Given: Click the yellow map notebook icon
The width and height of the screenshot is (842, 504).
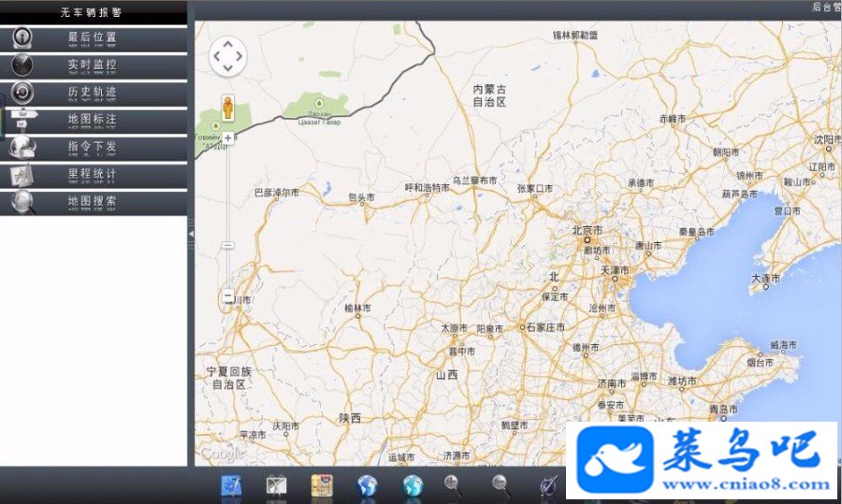Looking at the screenshot, I should [322, 486].
